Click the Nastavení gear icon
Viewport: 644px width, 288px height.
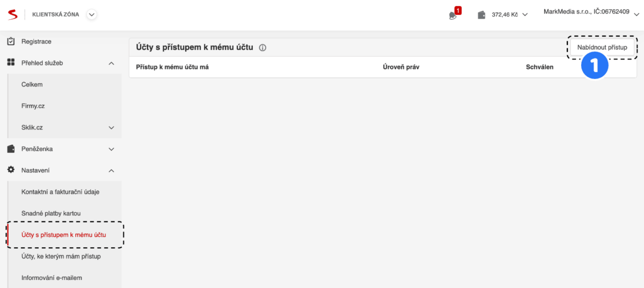coord(11,170)
